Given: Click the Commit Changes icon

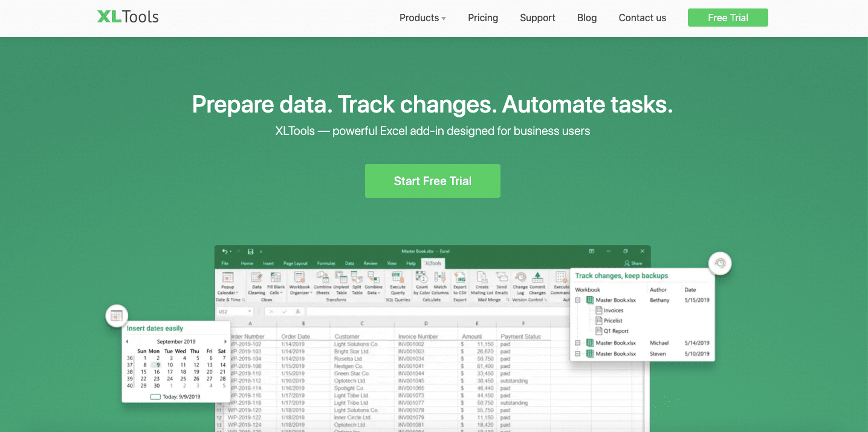Looking at the screenshot, I should coord(537,283).
